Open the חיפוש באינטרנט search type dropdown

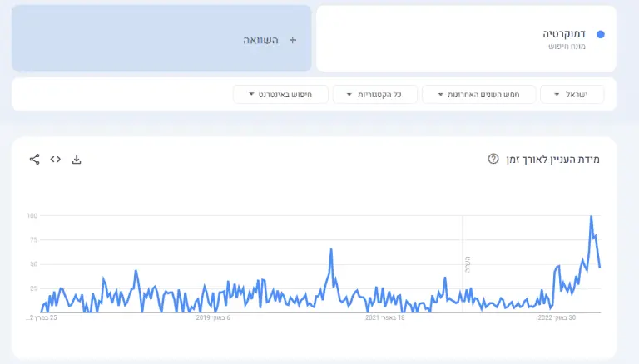pyautogui.click(x=280, y=95)
